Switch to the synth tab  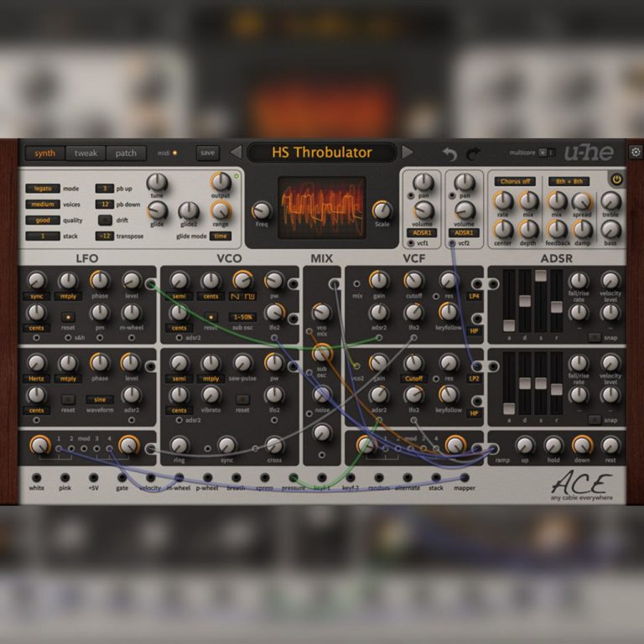(x=44, y=153)
